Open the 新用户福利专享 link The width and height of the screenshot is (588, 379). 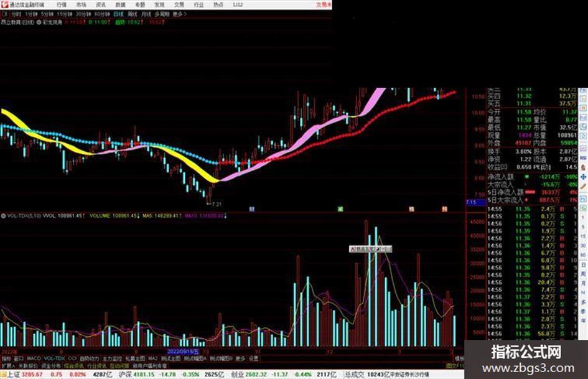pos(149,365)
